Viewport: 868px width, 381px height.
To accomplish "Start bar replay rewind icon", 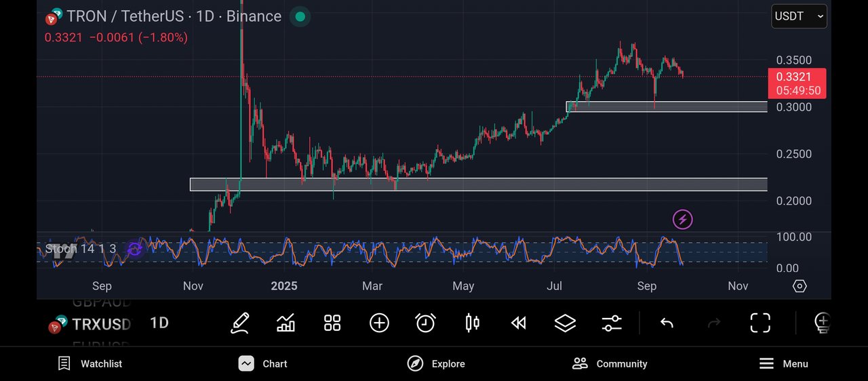I will (x=518, y=323).
